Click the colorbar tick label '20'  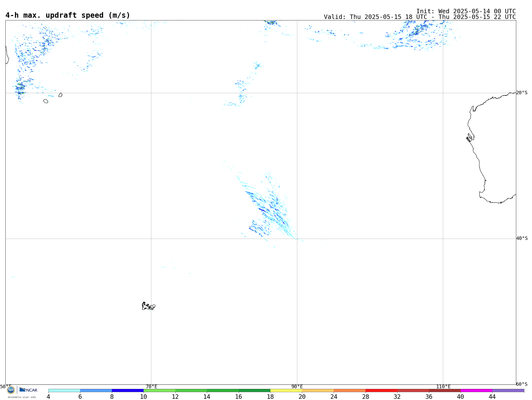pos(302,397)
